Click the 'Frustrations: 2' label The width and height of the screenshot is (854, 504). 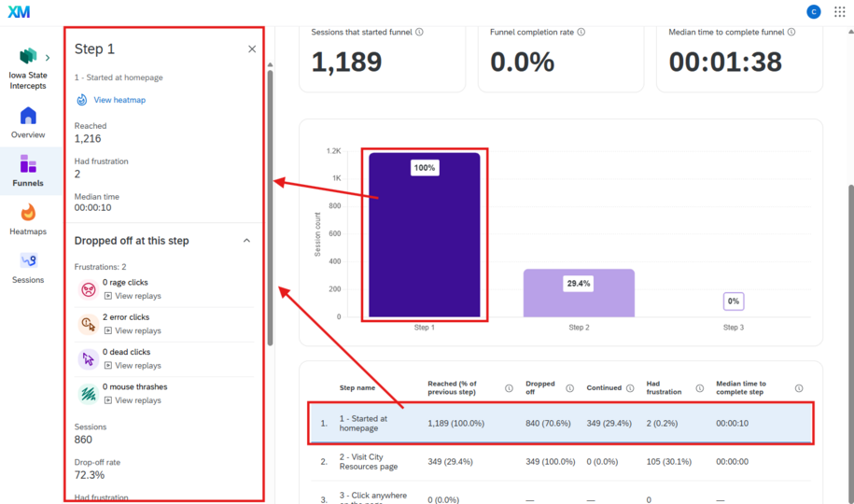point(100,267)
